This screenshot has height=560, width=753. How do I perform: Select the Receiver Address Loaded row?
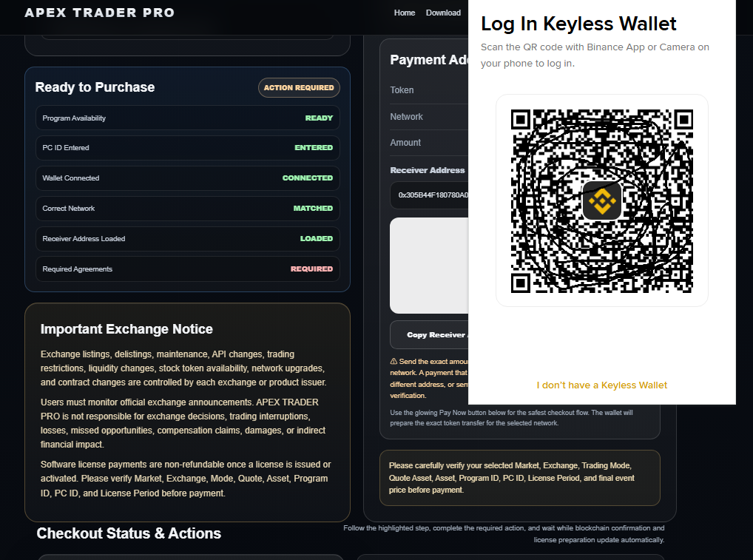(x=188, y=239)
